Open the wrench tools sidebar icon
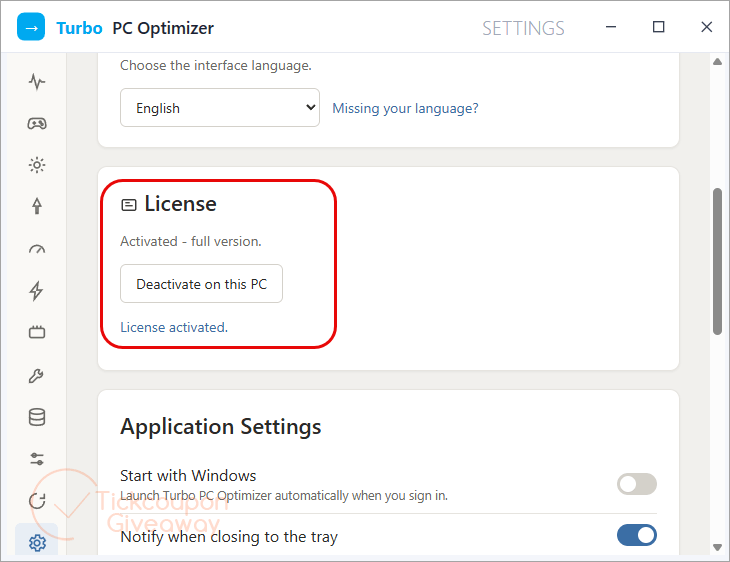This screenshot has width=730, height=562. coord(37,375)
